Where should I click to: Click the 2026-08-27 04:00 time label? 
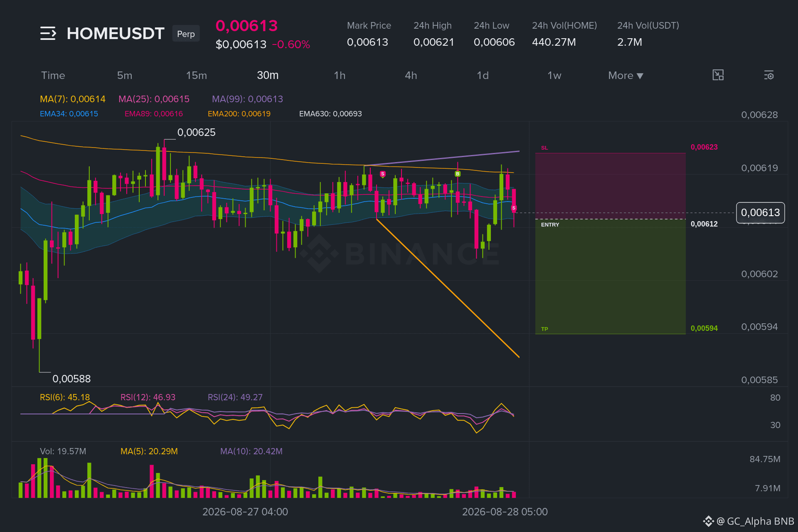coord(245,512)
